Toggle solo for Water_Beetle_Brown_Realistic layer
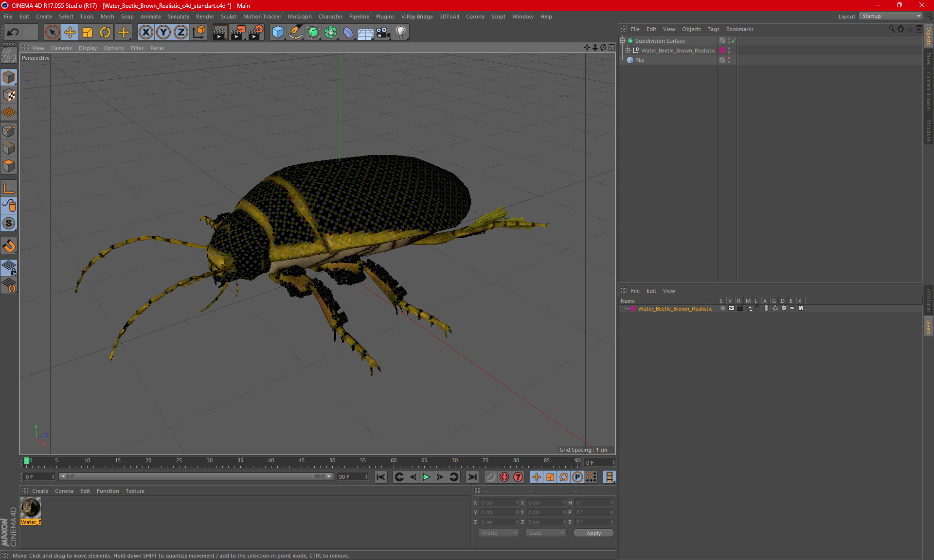The width and height of the screenshot is (934, 560). (722, 308)
